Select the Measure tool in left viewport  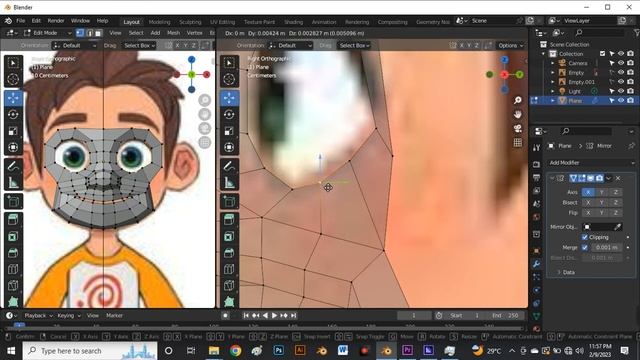click(13, 183)
